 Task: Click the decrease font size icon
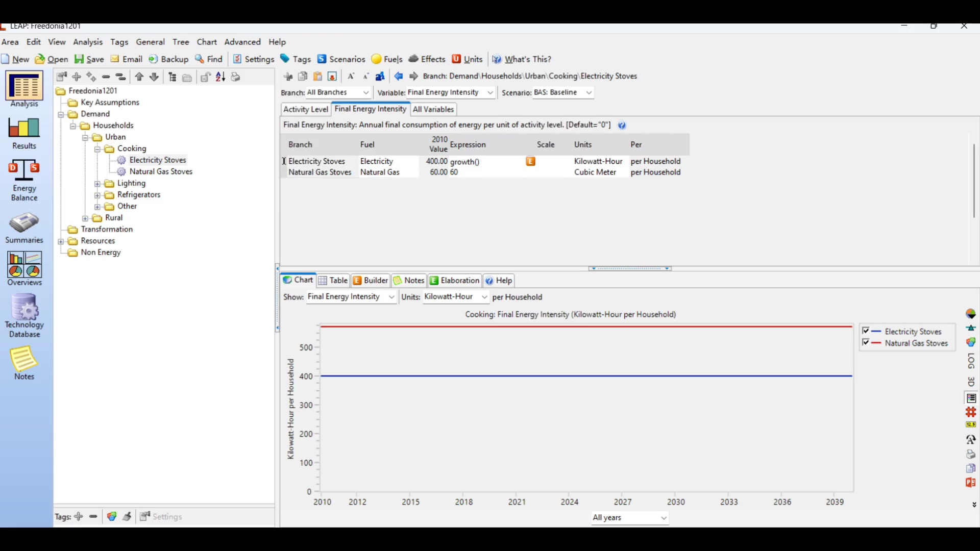(x=366, y=77)
